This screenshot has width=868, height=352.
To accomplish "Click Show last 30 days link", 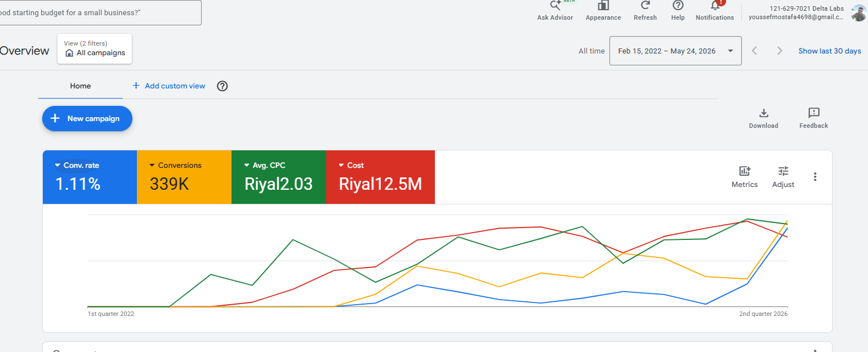I will 830,51.
